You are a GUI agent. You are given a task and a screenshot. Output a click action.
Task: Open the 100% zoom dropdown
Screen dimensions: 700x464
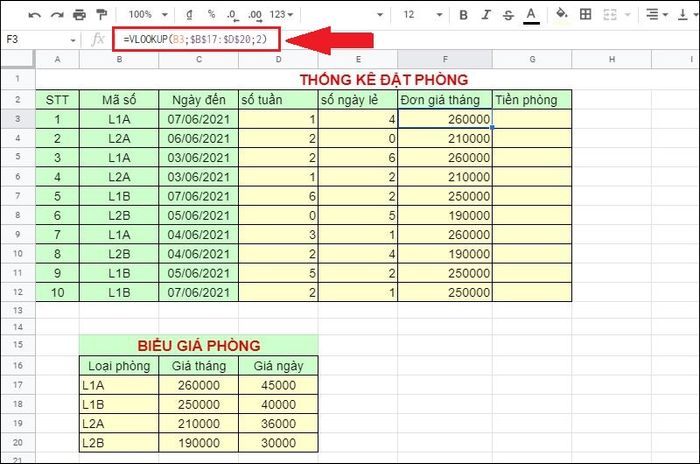click(148, 15)
